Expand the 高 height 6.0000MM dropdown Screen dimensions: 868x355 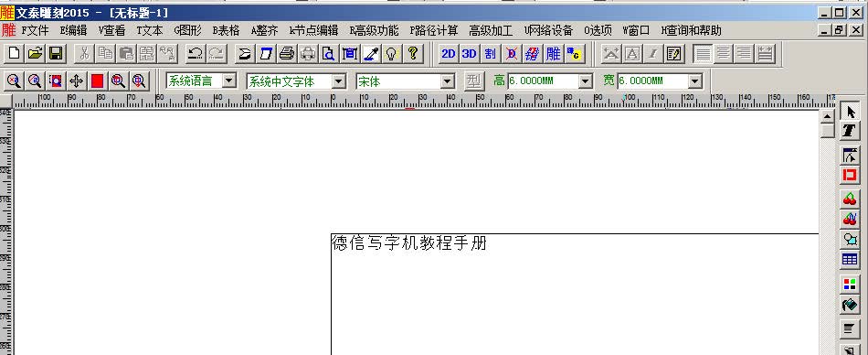[x=586, y=81]
